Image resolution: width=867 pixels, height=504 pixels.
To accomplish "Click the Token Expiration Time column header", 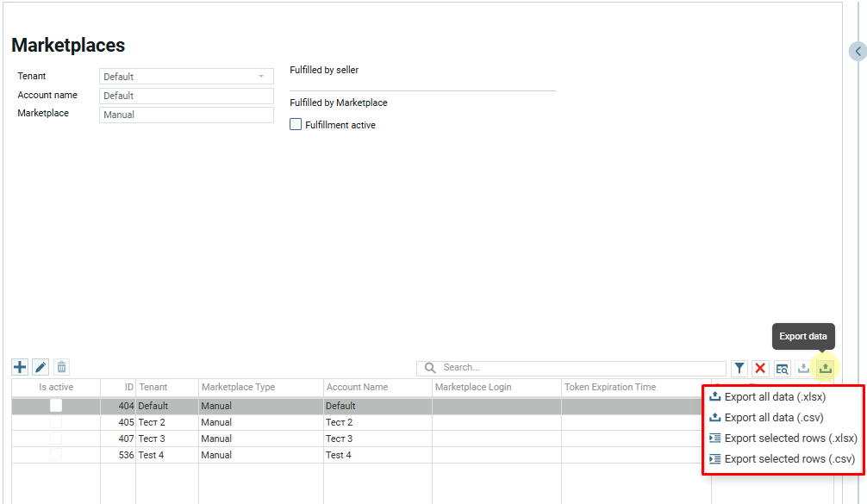I will coord(610,388).
